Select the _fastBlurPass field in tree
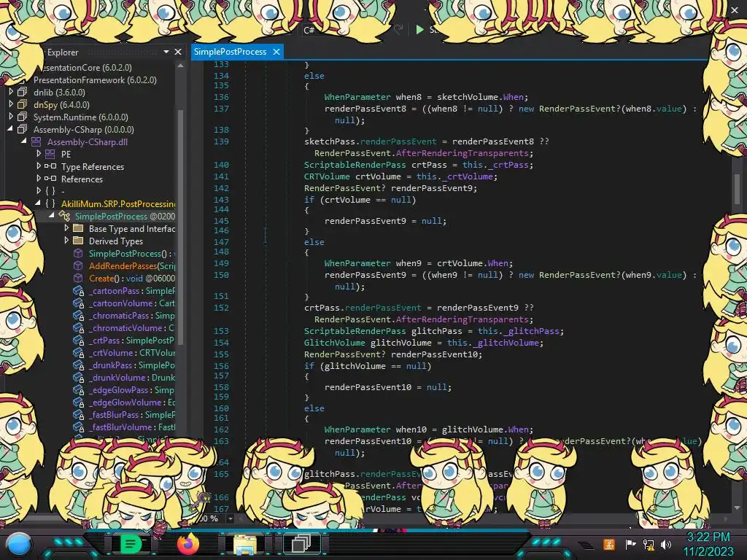747x560 pixels. [132, 414]
